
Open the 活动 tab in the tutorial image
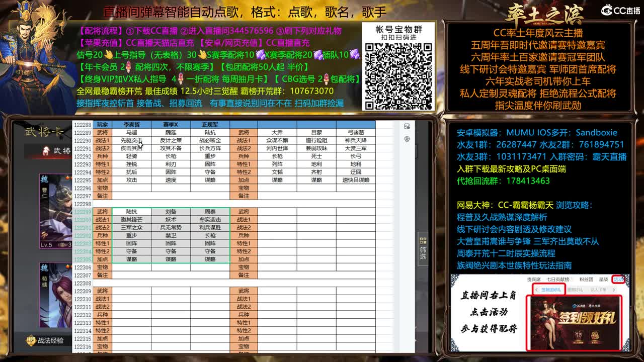coord(618,279)
